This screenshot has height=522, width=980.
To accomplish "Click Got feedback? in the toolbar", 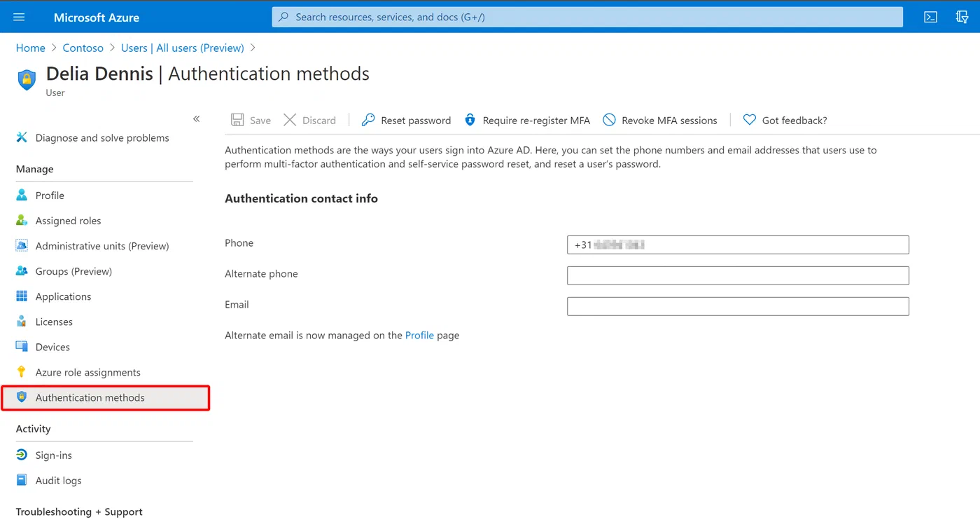I will tap(794, 121).
